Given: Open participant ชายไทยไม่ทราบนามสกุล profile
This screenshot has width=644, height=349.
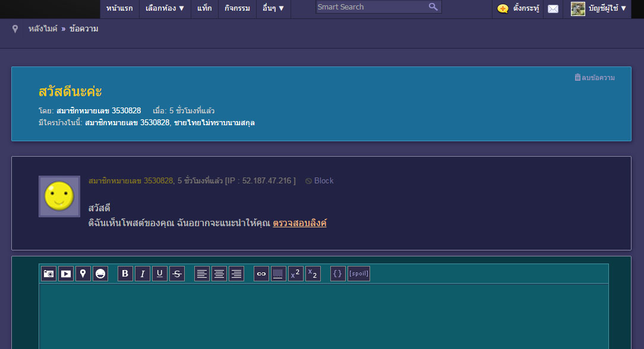Looking at the screenshot, I should click(x=214, y=123).
